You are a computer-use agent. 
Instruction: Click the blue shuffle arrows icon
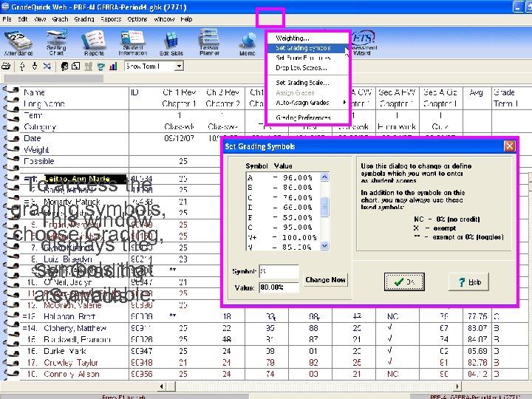[47, 66]
